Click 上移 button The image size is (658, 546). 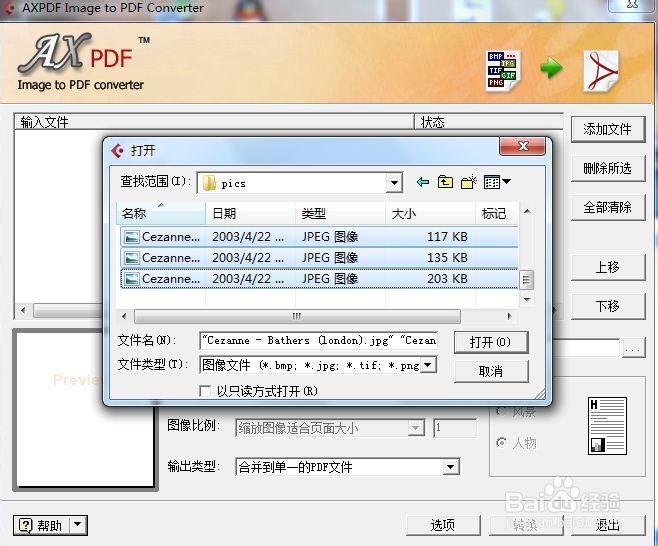tap(607, 267)
